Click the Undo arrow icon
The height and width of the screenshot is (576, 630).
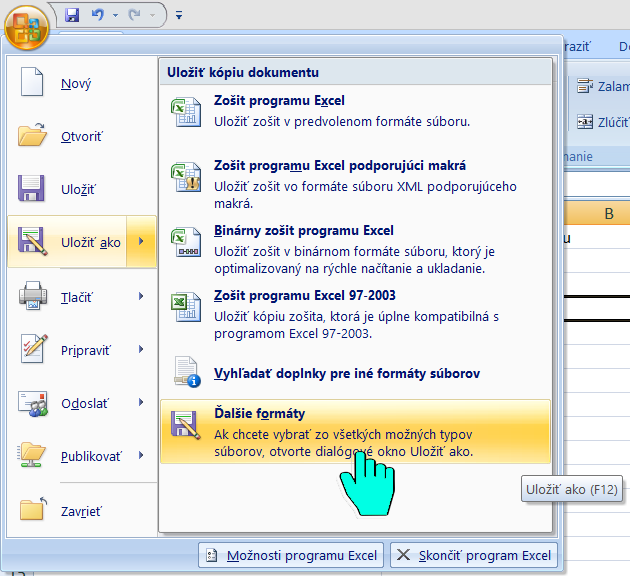[x=98, y=15]
